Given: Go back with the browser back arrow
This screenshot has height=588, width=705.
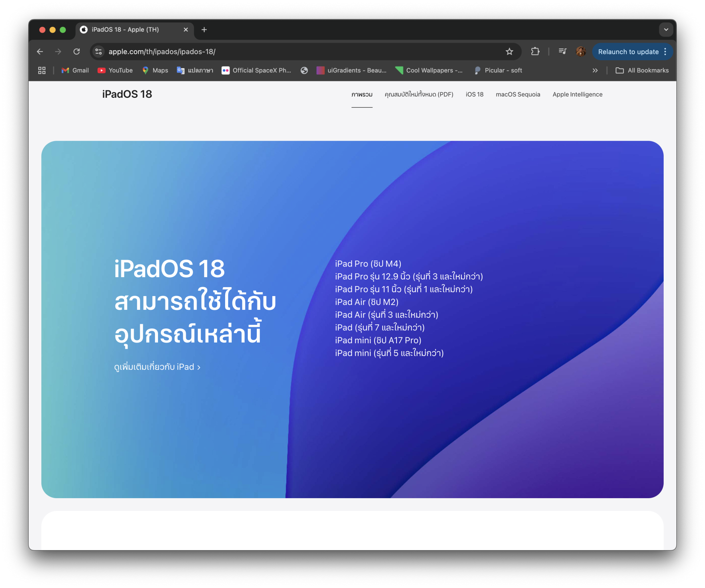Looking at the screenshot, I should (x=40, y=52).
